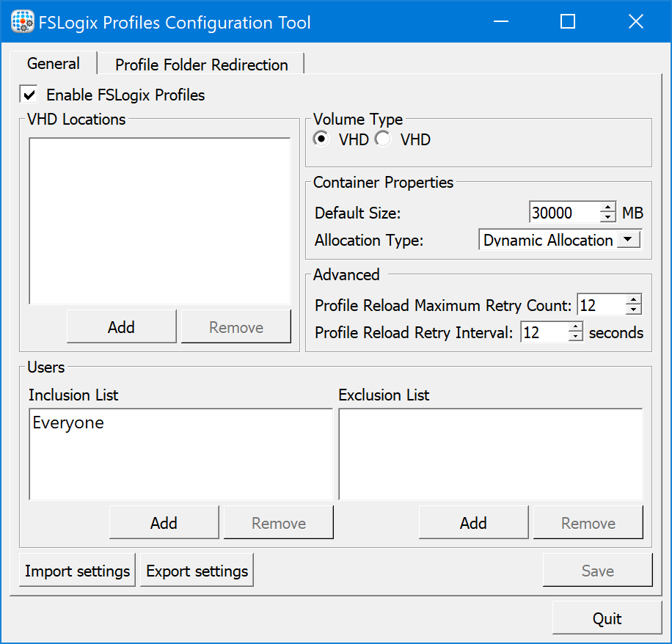Click Remove under VHD Locations

[x=235, y=327]
